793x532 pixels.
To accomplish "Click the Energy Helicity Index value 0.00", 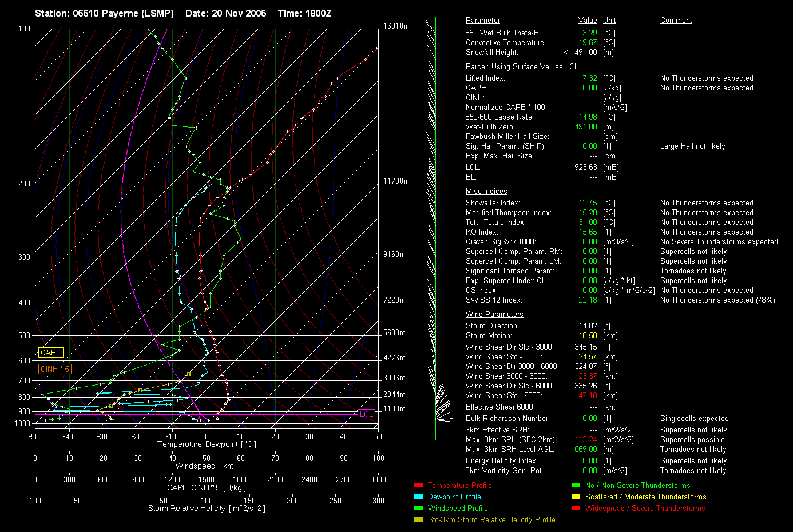I will [x=590, y=460].
